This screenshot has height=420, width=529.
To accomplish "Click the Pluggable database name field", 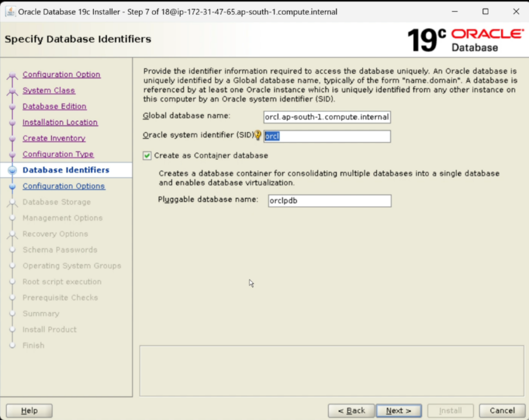I will 330,201.
